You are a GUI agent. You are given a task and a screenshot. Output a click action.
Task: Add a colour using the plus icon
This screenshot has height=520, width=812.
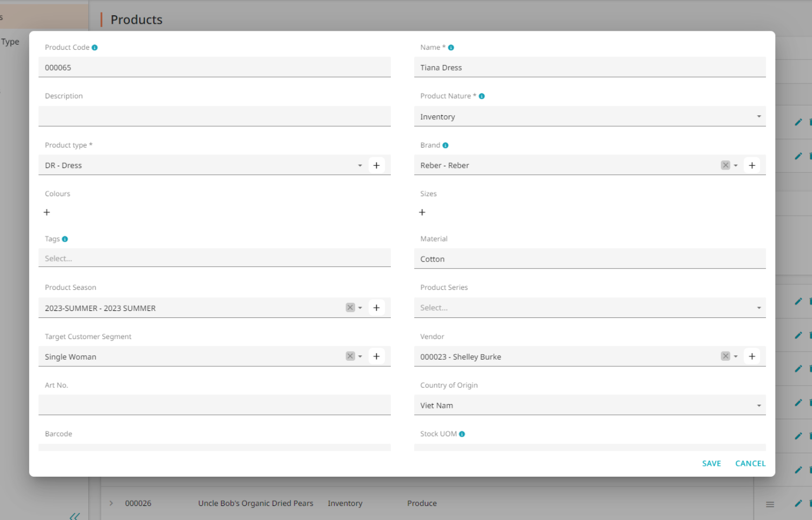[47, 212]
